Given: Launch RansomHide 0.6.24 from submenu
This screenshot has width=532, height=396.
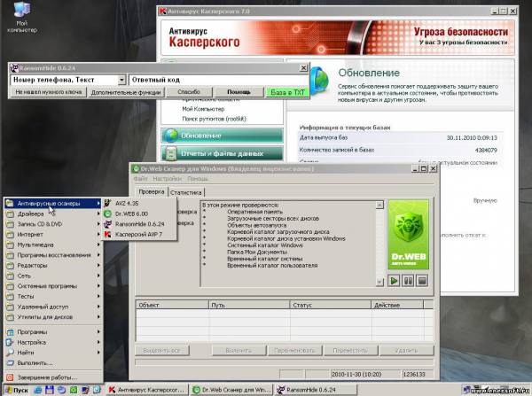Looking at the screenshot, I should (139, 224).
